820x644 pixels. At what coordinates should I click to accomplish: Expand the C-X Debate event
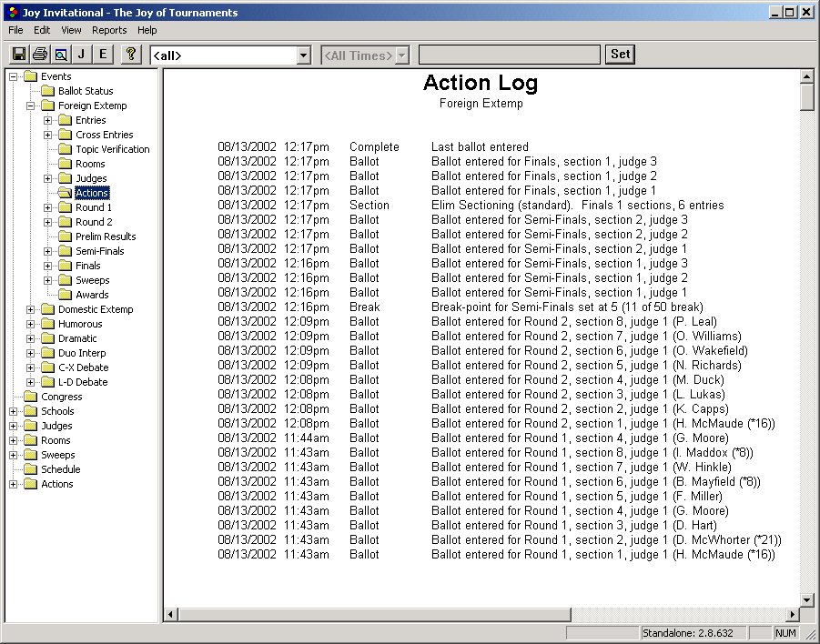tap(31, 368)
